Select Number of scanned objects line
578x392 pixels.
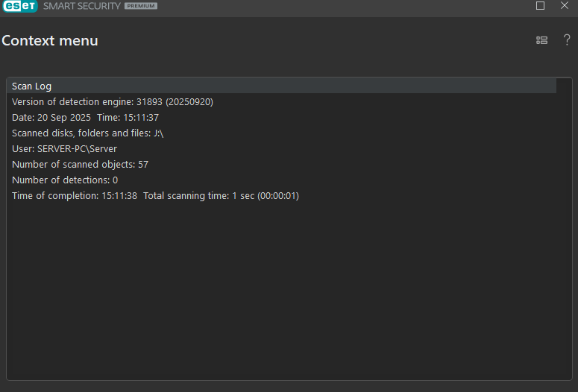80,164
